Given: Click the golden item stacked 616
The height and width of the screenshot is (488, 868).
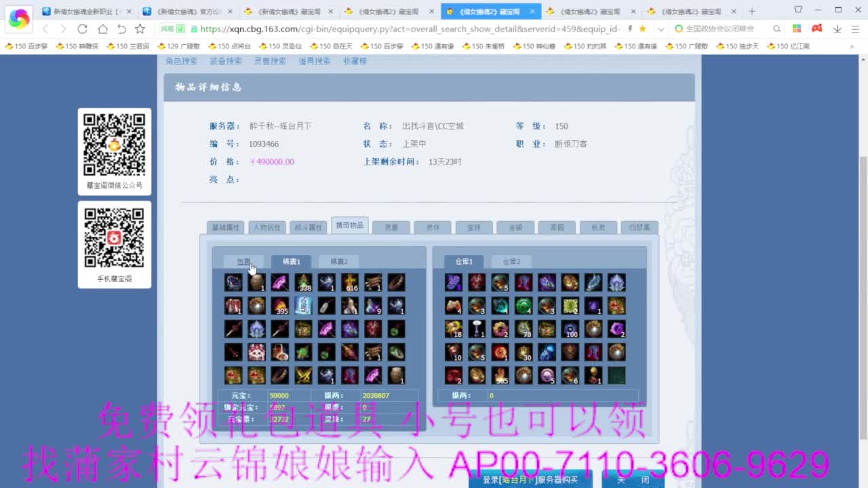Looking at the screenshot, I should [350, 283].
